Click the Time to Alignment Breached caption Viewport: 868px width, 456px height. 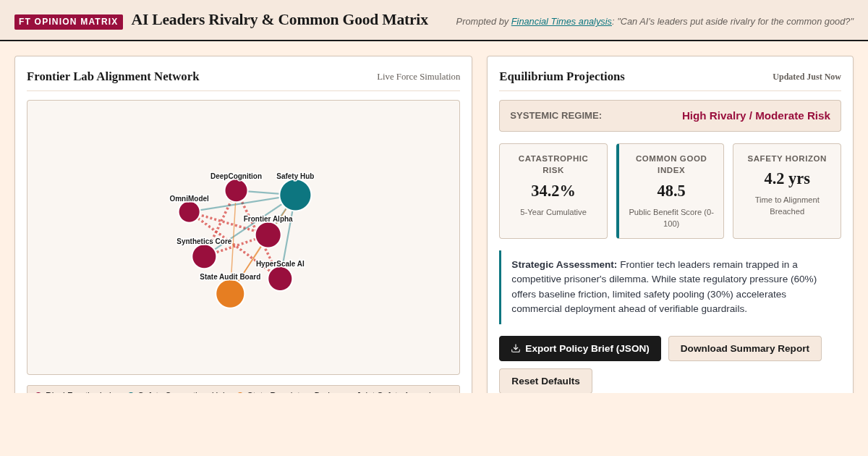pyautogui.click(x=787, y=206)
